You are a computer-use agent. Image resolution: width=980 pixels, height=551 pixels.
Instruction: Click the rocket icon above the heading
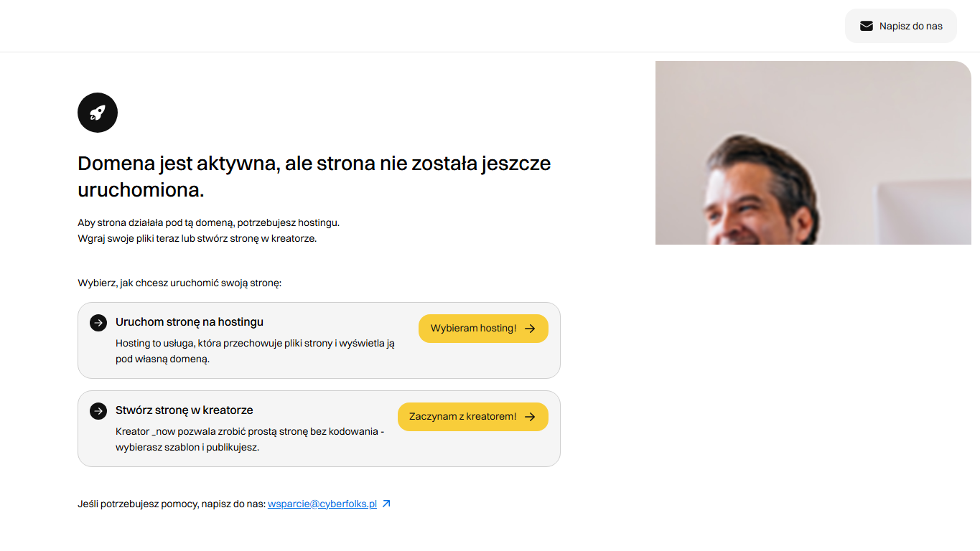[98, 113]
